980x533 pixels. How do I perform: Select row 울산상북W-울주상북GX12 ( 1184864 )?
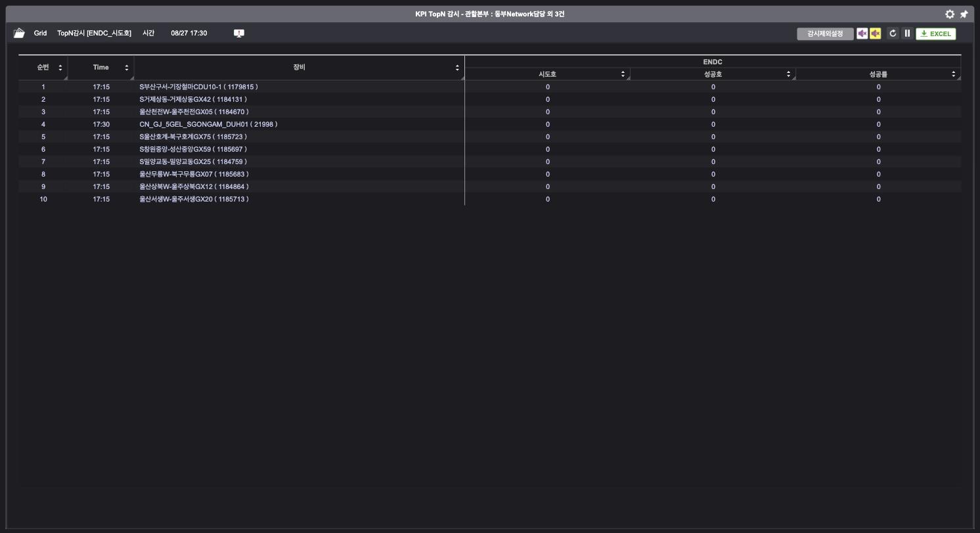[489, 186]
